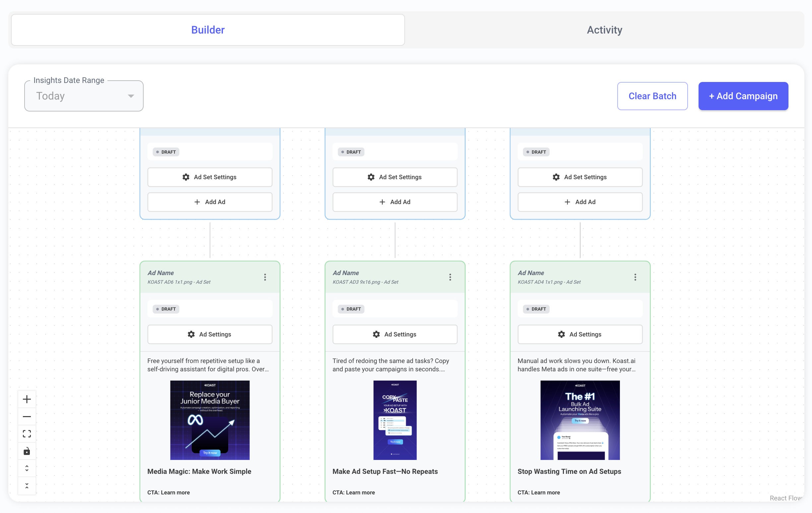Click the Replace your Junior Media Buyer thumbnail
The width and height of the screenshot is (812, 513).
coord(209,420)
